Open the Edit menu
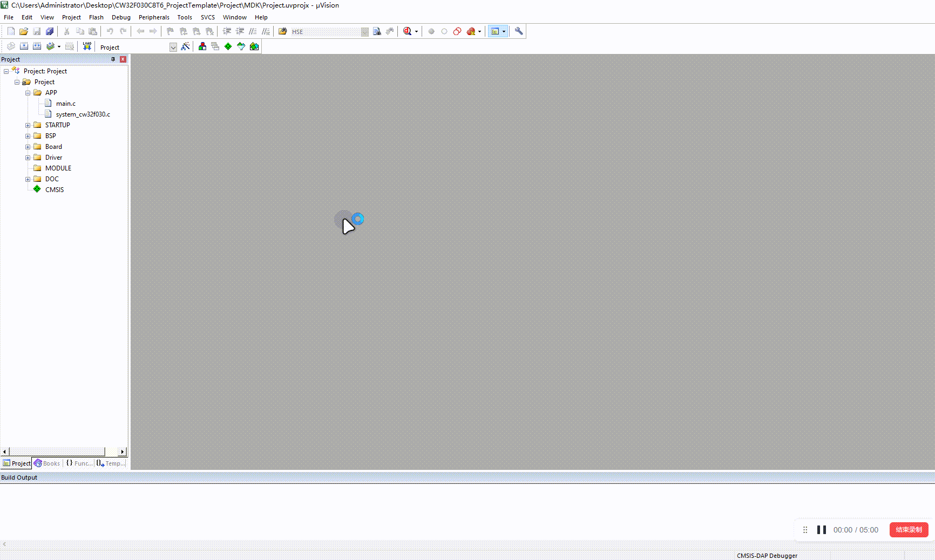Image resolution: width=935 pixels, height=560 pixels. (x=27, y=17)
